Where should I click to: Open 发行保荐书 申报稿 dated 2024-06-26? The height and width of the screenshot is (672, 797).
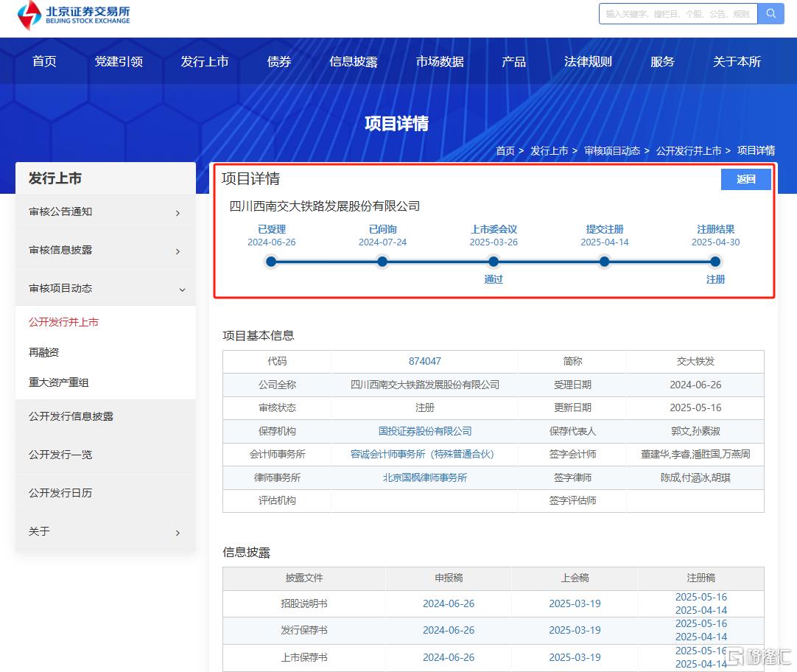[x=449, y=630]
